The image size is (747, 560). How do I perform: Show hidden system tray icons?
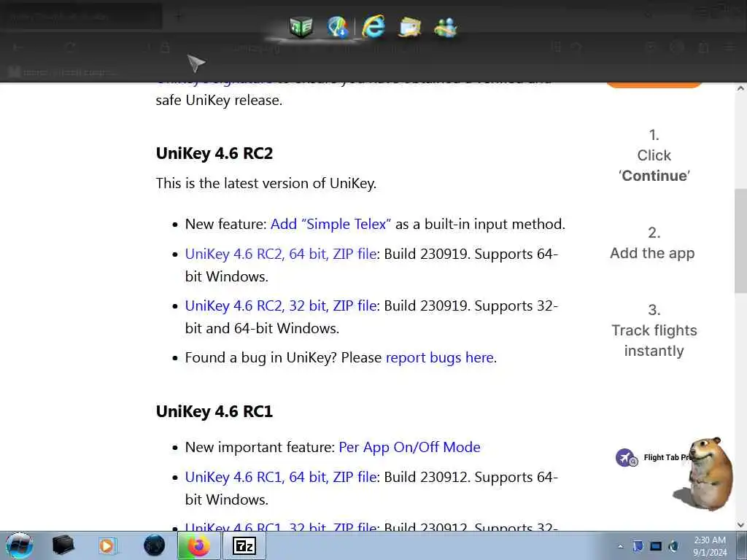coord(620,546)
